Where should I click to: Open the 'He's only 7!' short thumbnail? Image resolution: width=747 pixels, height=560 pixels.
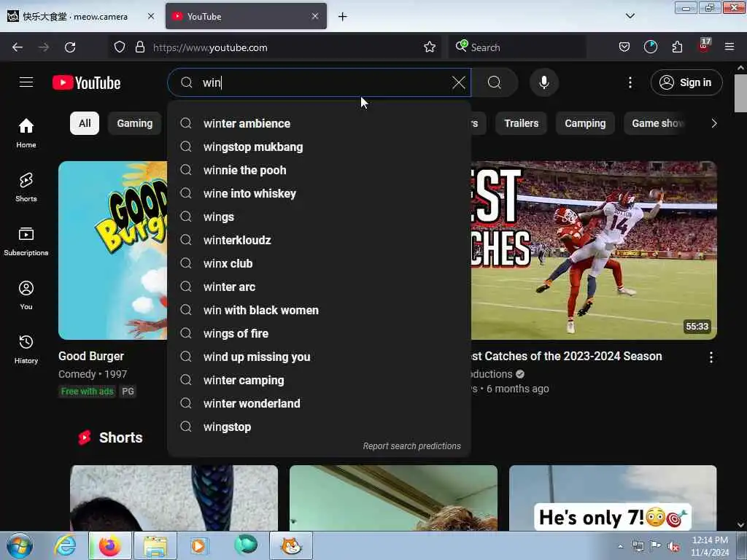[613, 498]
